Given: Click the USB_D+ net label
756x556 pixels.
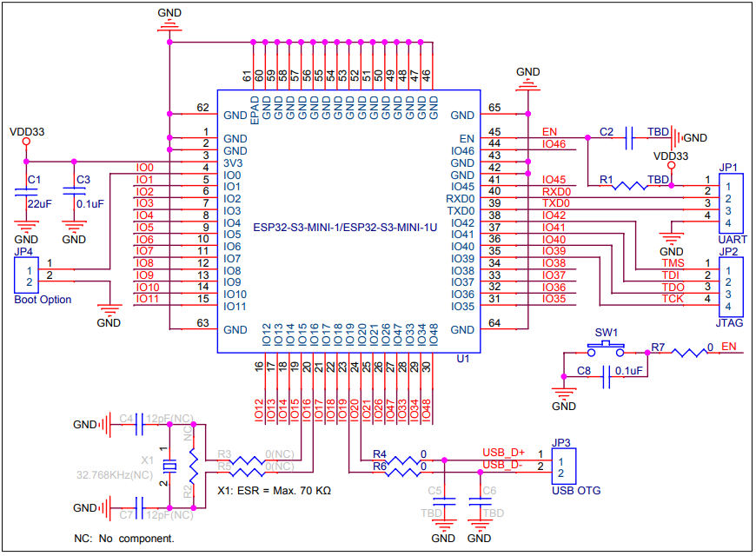Looking at the screenshot, I should pos(504,453).
